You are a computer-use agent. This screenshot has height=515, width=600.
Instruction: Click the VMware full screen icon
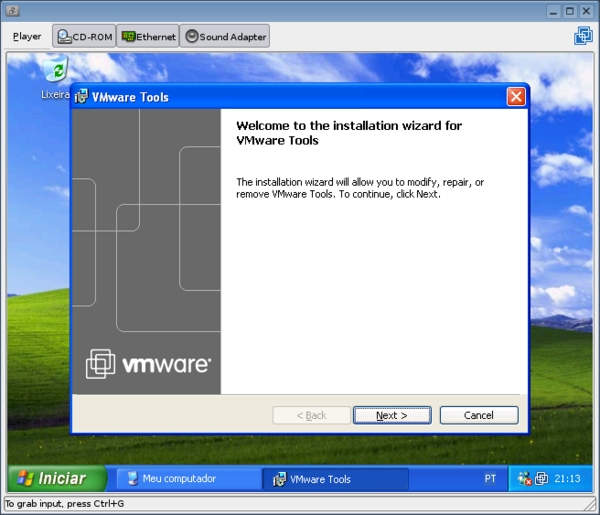[584, 36]
